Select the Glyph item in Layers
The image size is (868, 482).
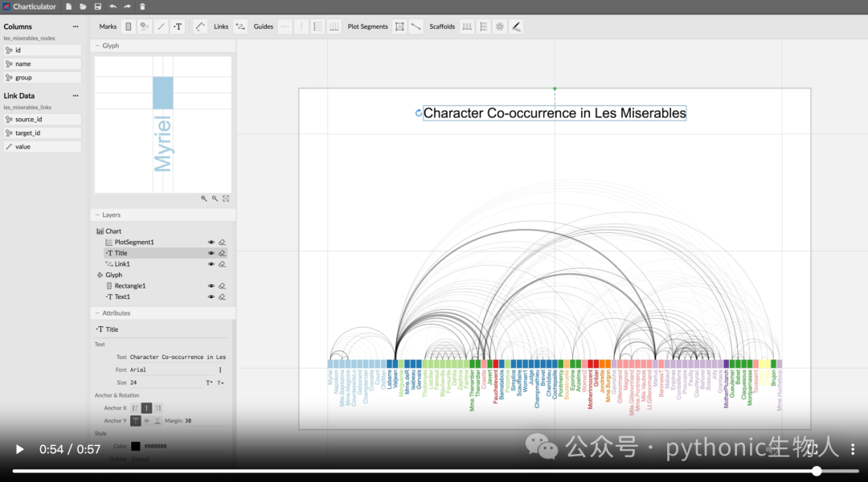click(x=109, y=275)
